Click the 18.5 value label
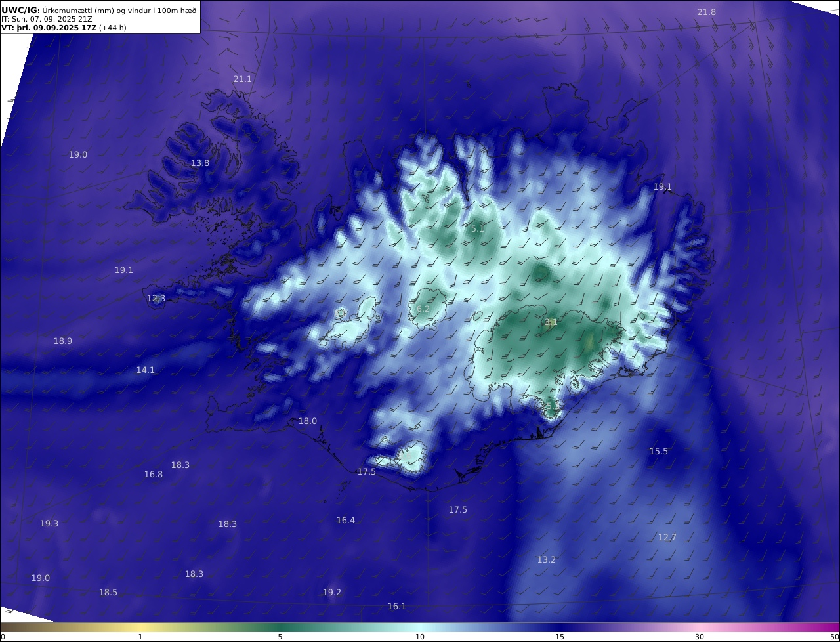840x642 pixels. (x=108, y=592)
